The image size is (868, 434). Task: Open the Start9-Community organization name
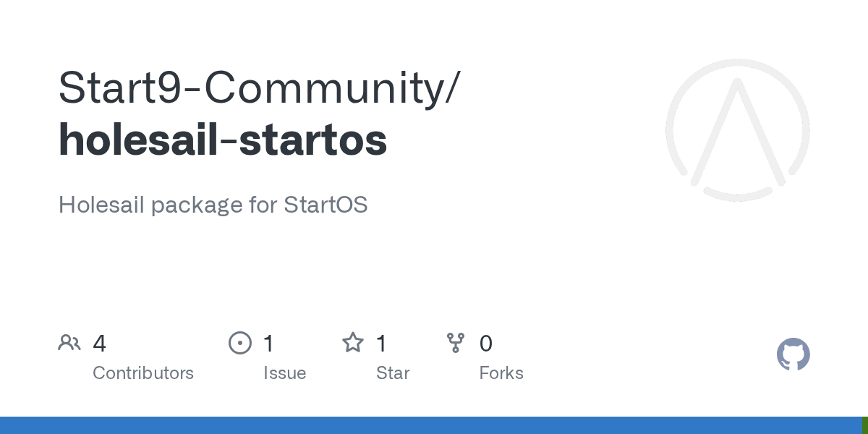click(258, 88)
